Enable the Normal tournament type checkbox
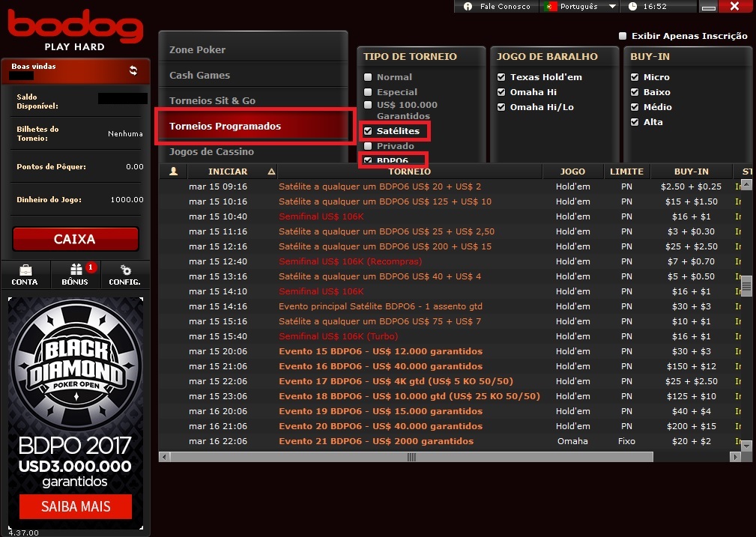This screenshot has width=756, height=537. tap(368, 77)
